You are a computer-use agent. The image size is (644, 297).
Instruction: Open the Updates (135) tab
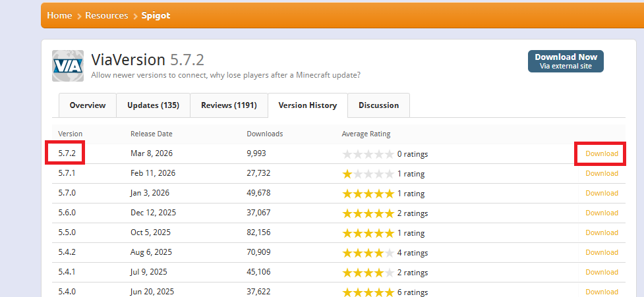click(153, 105)
